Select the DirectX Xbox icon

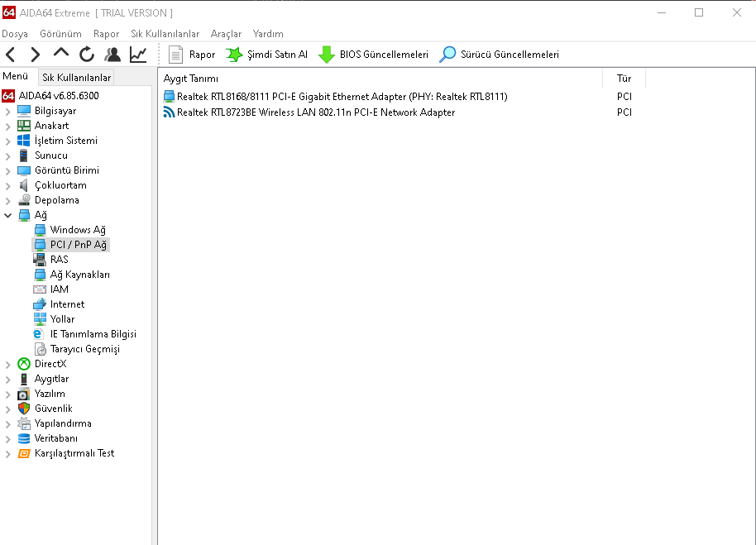click(x=24, y=364)
